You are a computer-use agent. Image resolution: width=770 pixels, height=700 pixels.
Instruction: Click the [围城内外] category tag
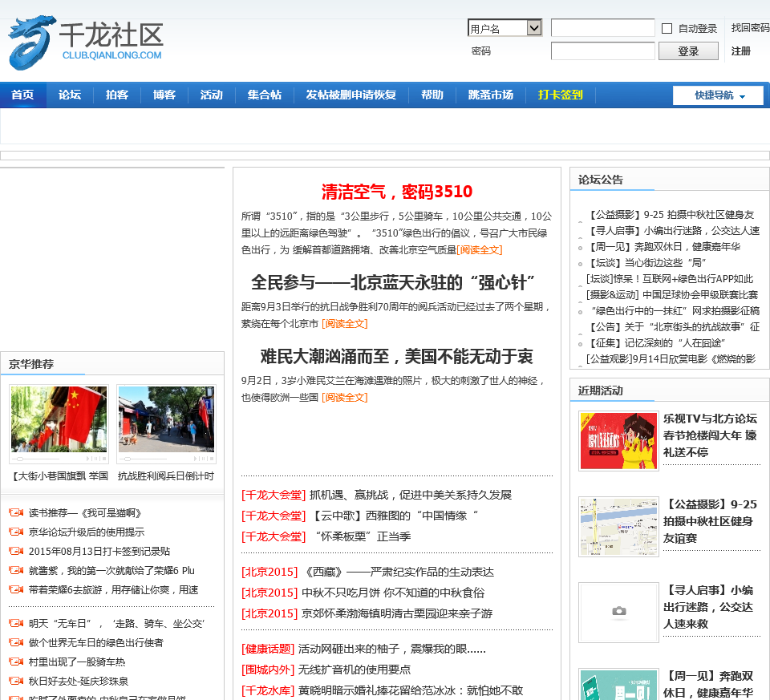click(x=268, y=670)
